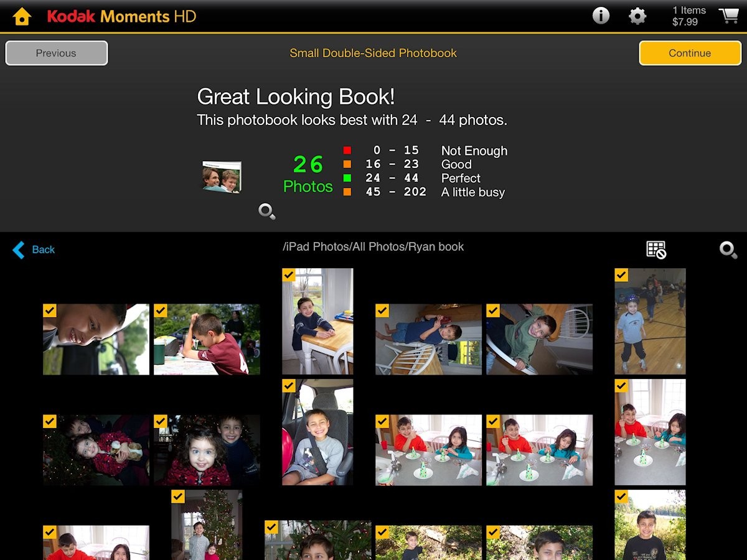Screen dimensions: 747x560
Task: Uncheck kids lying by Christmas tree photo
Action: click(50, 421)
